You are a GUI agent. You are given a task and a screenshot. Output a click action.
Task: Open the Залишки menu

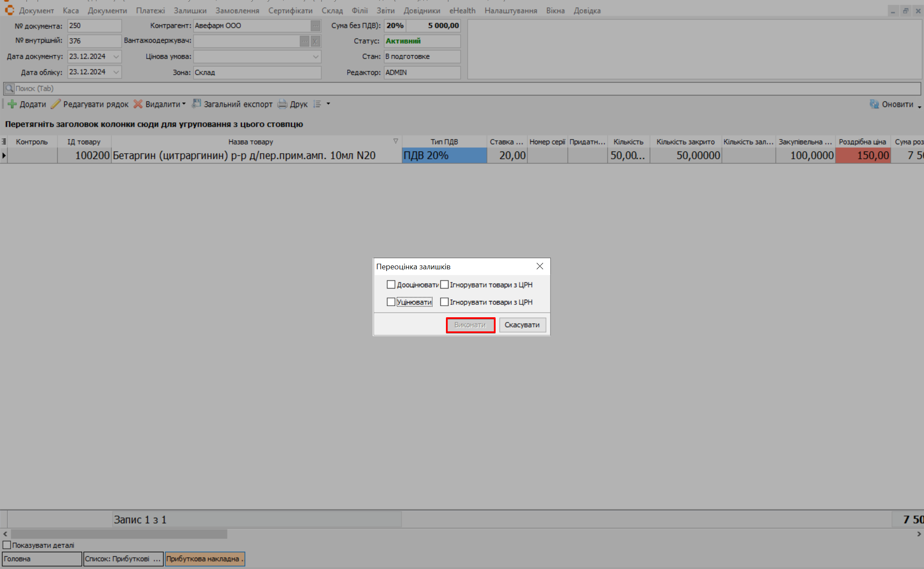click(x=190, y=11)
